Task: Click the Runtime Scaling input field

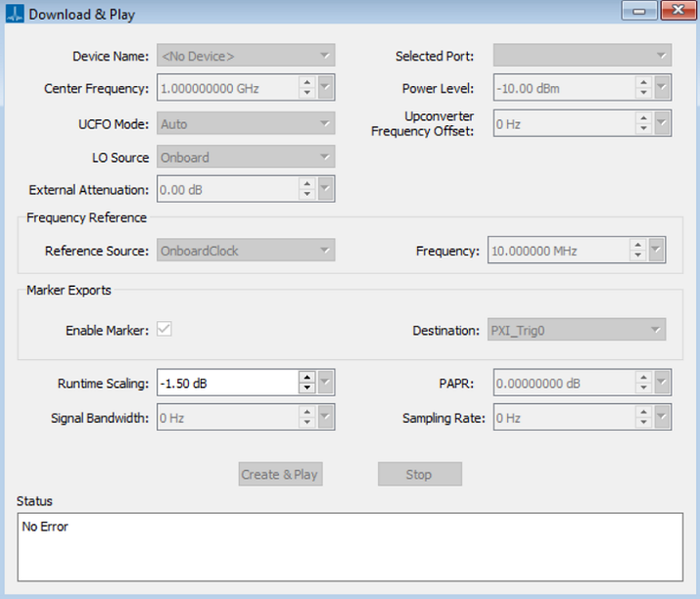Action: coord(228,383)
